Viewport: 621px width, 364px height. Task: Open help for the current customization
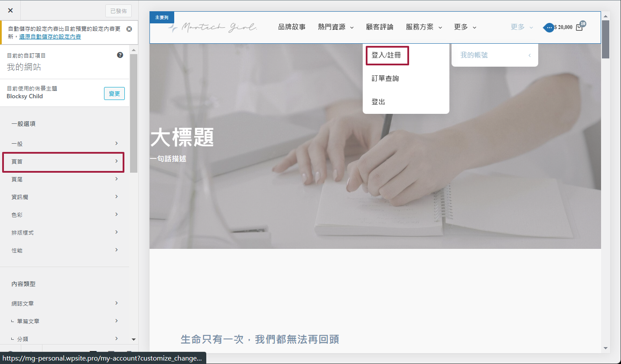click(120, 55)
